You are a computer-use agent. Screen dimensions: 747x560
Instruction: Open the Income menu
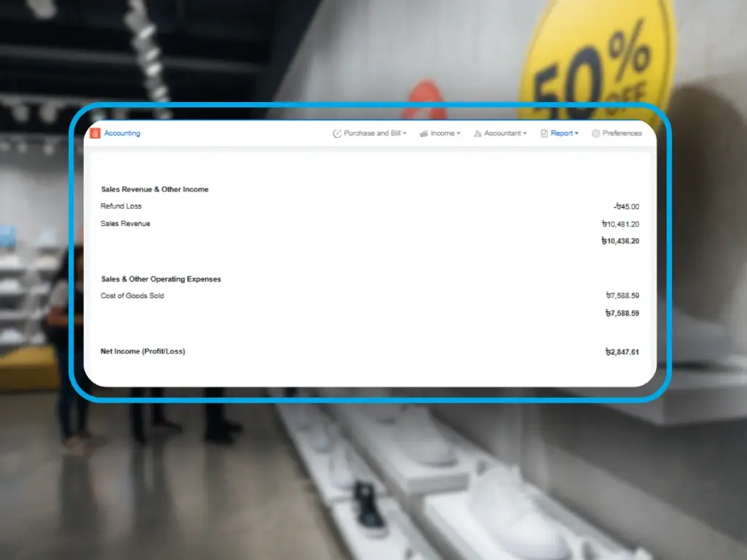coord(442,133)
